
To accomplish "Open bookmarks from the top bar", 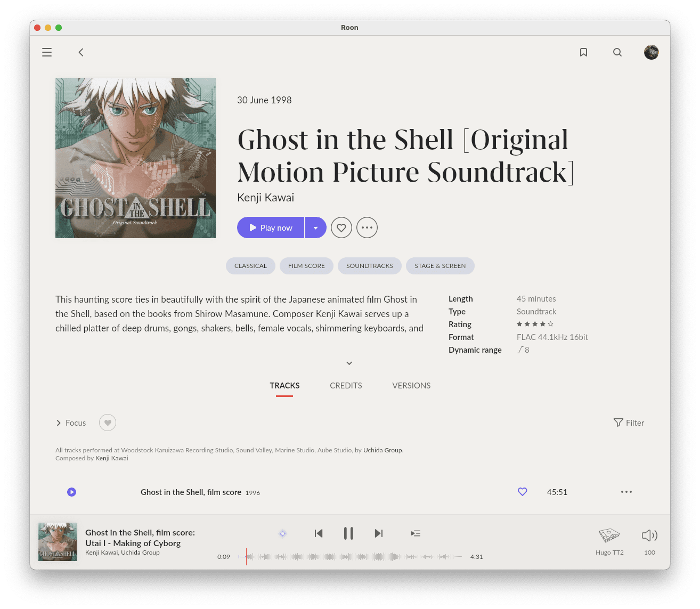I will 583,52.
